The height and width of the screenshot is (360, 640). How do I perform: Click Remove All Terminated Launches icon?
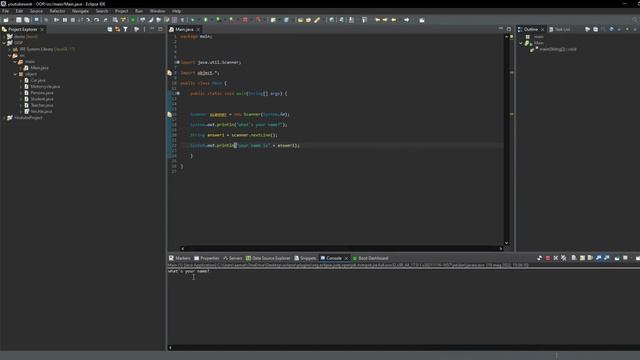click(564, 258)
